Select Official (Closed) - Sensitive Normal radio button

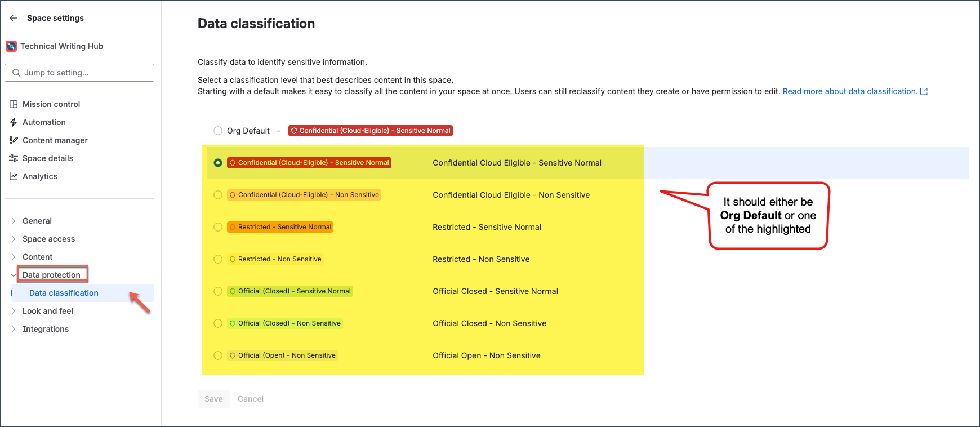(218, 291)
